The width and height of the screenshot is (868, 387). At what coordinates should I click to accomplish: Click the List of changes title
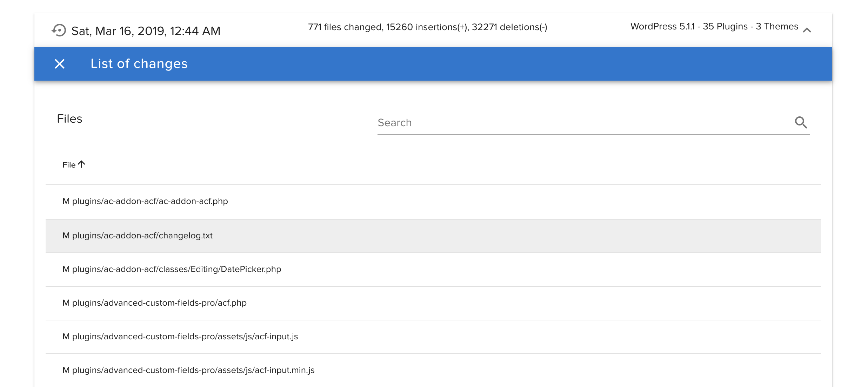pos(139,64)
